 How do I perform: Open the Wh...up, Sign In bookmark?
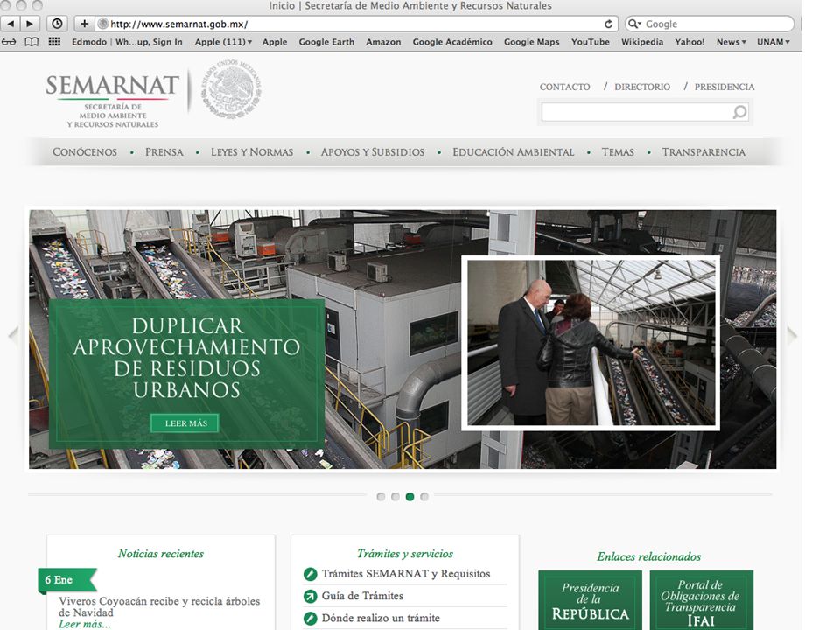click(x=149, y=42)
